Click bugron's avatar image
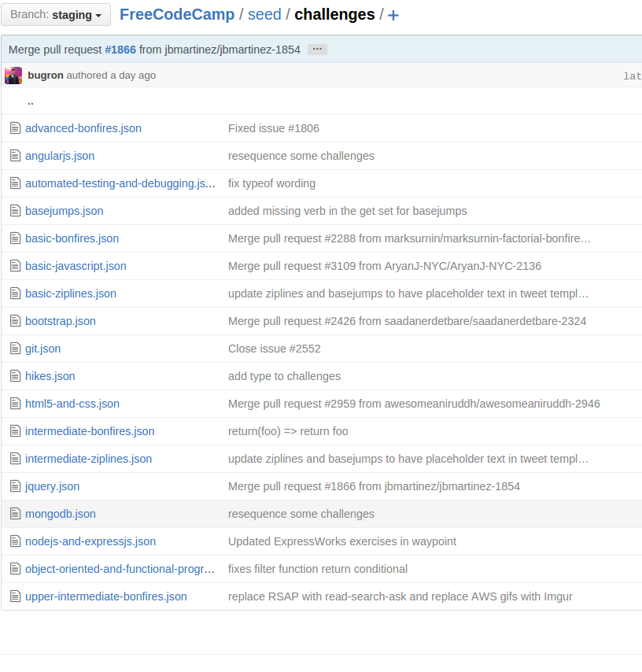Screen dimensions: 642x672 pyautogui.click(x=13, y=76)
